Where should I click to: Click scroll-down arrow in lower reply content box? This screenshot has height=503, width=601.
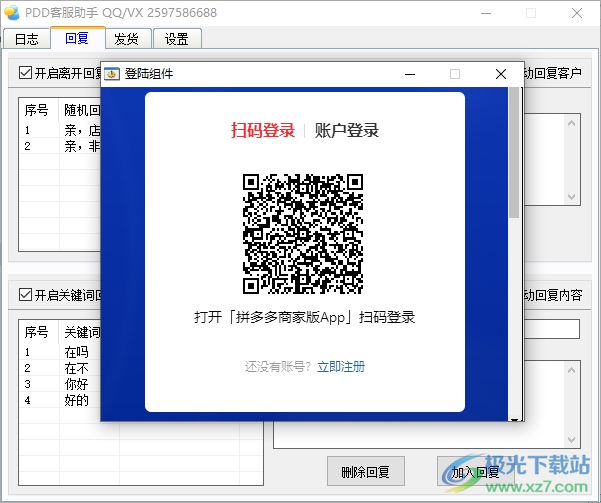coord(571,439)
